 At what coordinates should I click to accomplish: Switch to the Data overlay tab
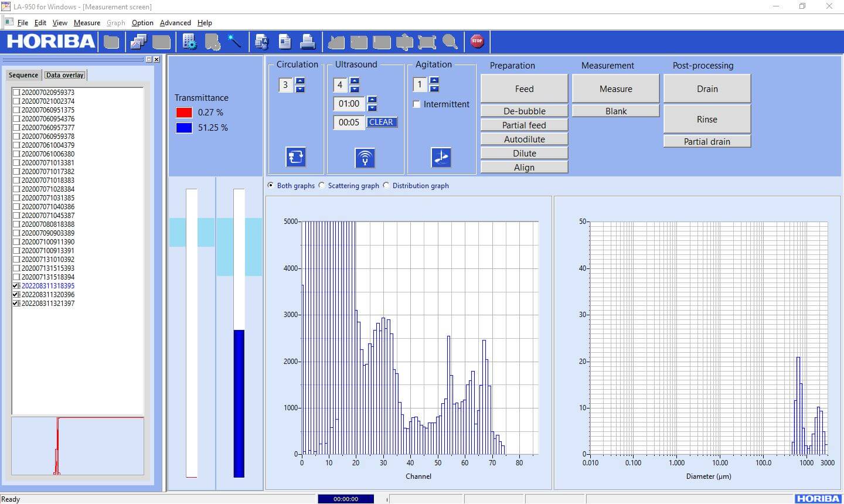point(64,74)
